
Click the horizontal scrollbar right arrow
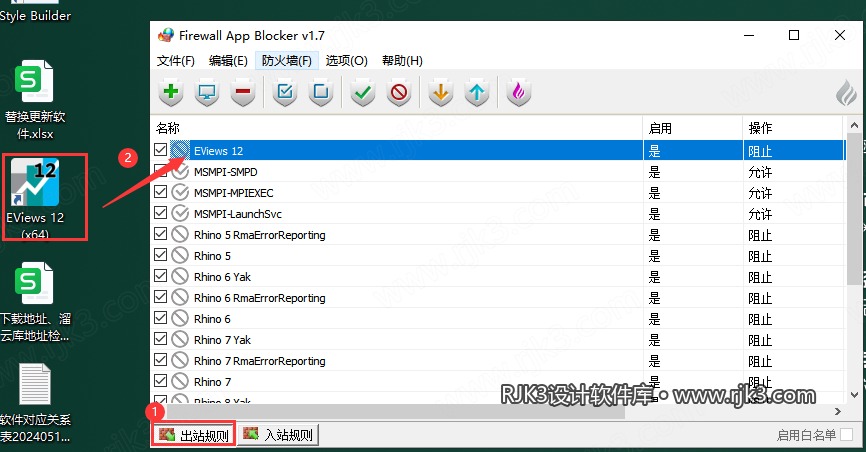(x=838, y=411)
